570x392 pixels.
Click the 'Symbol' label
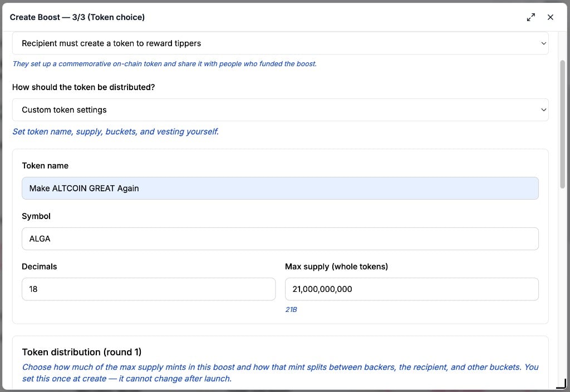click(x=36, y=216)
